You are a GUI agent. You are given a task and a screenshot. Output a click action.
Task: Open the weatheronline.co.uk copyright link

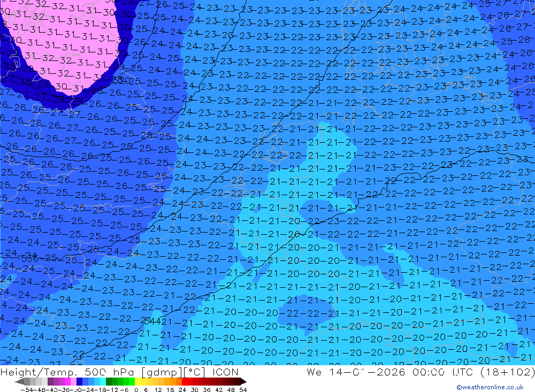490,387
